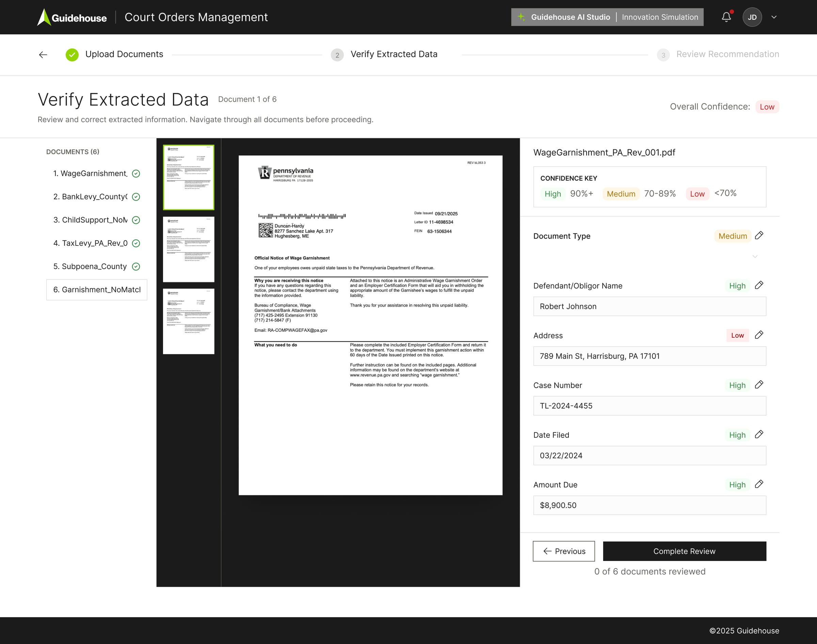This screenshot has height=644, width=817.
Task: Select the second page thumbnail
Action: click(x=188, y=249)
